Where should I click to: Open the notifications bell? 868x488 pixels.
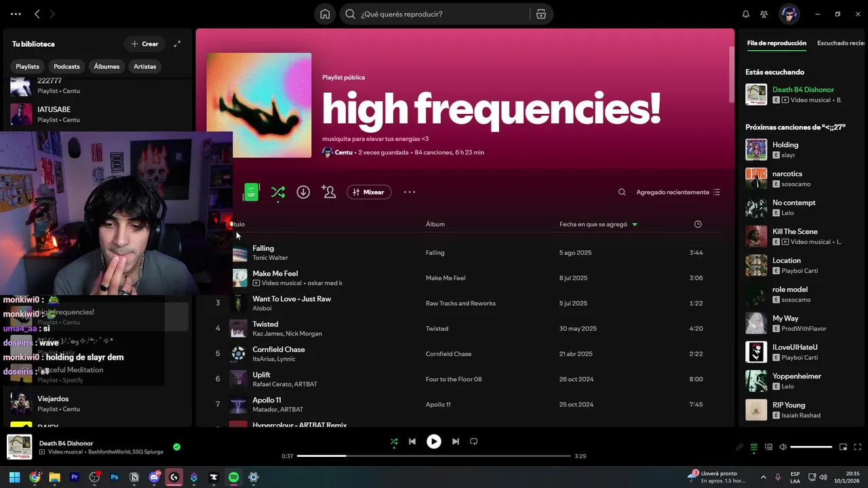[746, 14]
